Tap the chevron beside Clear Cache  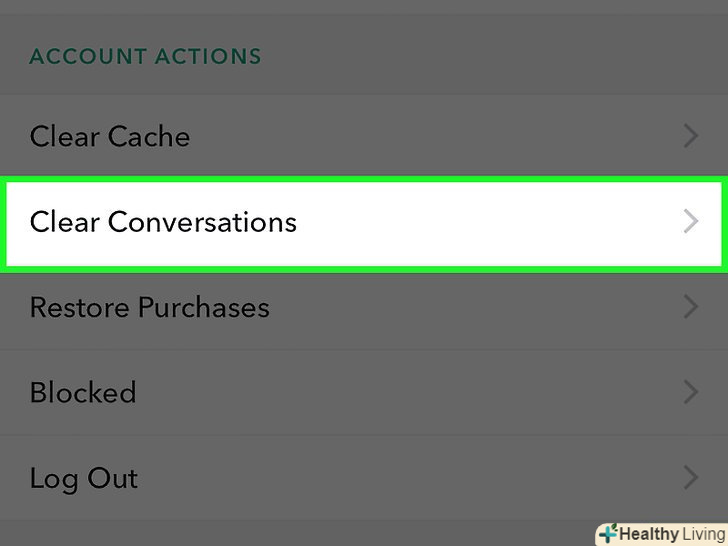point(690,136)
